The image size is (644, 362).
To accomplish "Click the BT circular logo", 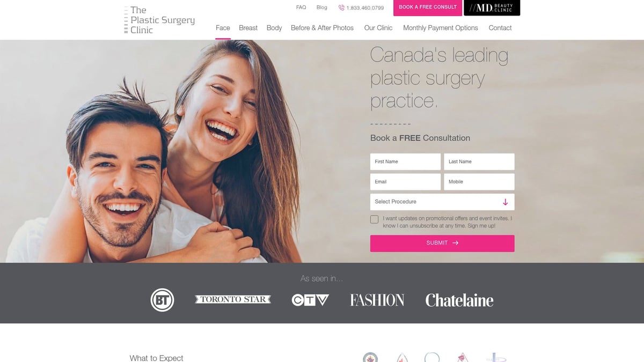I will 162,300.
